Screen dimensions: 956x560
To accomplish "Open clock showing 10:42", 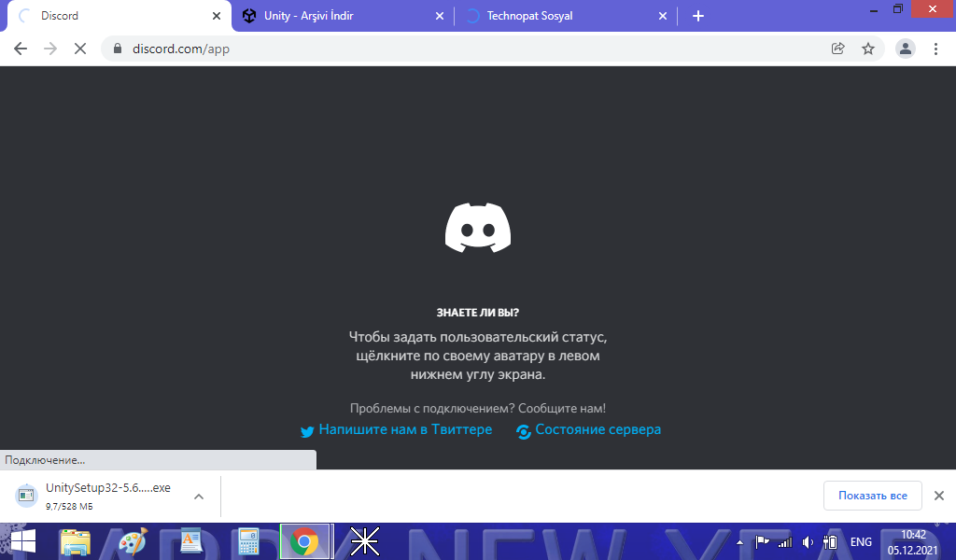I will 913,542.
